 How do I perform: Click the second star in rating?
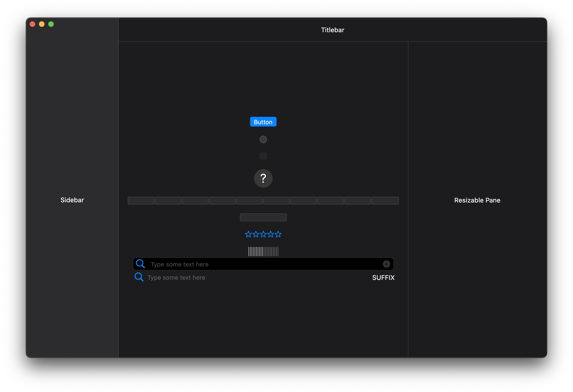tap(256, 234)
